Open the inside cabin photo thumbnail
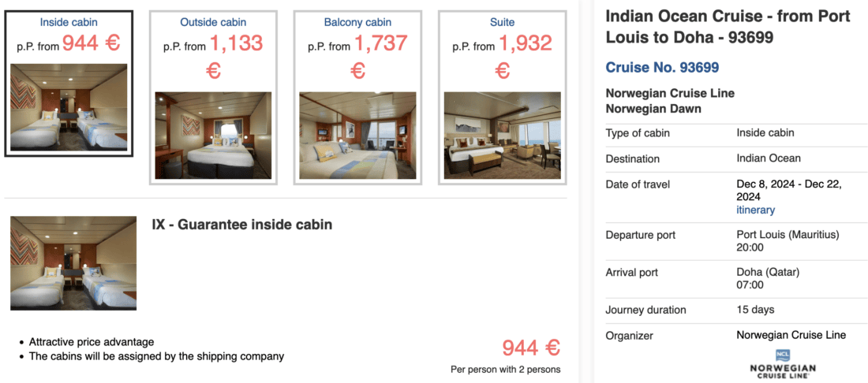 tap(69, 107)
